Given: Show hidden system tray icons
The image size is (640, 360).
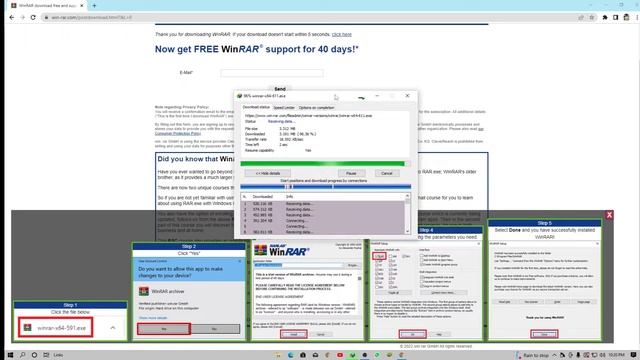Looking at the screenshot, I should pos(554,355).
